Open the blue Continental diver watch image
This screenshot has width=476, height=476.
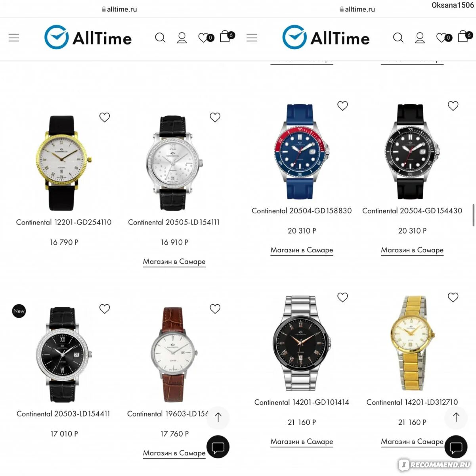point(301,152)
